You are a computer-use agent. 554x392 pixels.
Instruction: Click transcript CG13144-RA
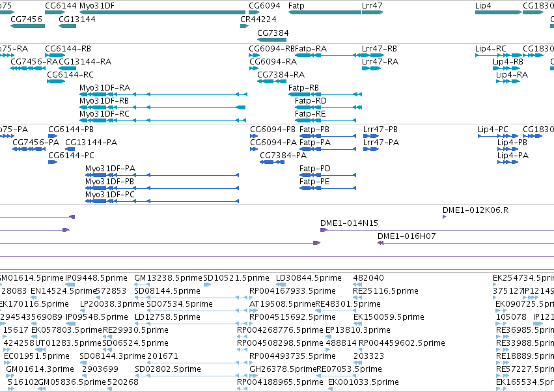[68, 68]
